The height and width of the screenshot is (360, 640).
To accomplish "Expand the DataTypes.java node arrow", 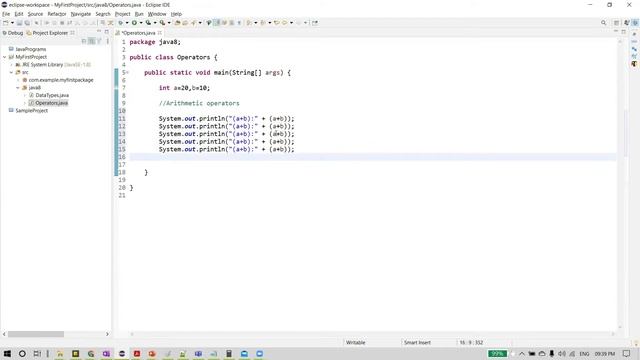I will tap(25, 96).
